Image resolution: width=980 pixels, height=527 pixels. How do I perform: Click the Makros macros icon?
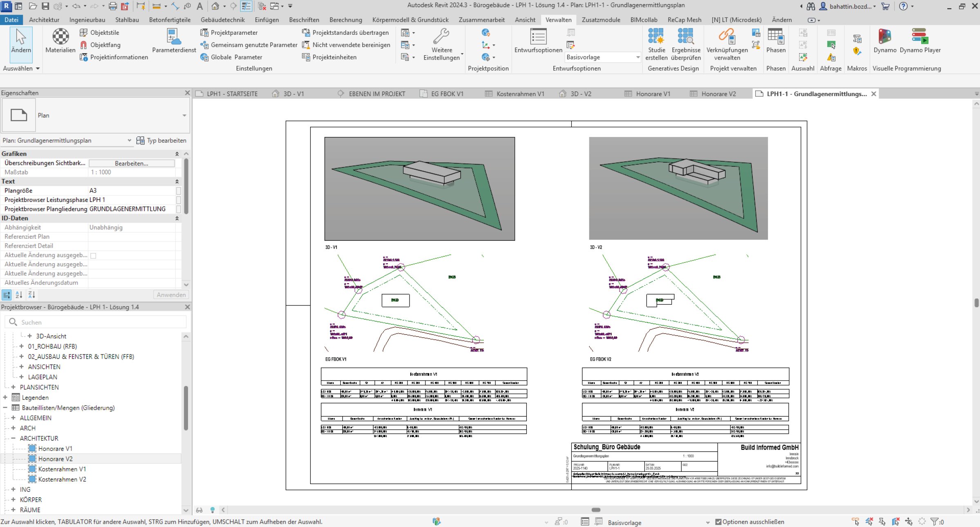pyautogui.click(x=857, y=39)
